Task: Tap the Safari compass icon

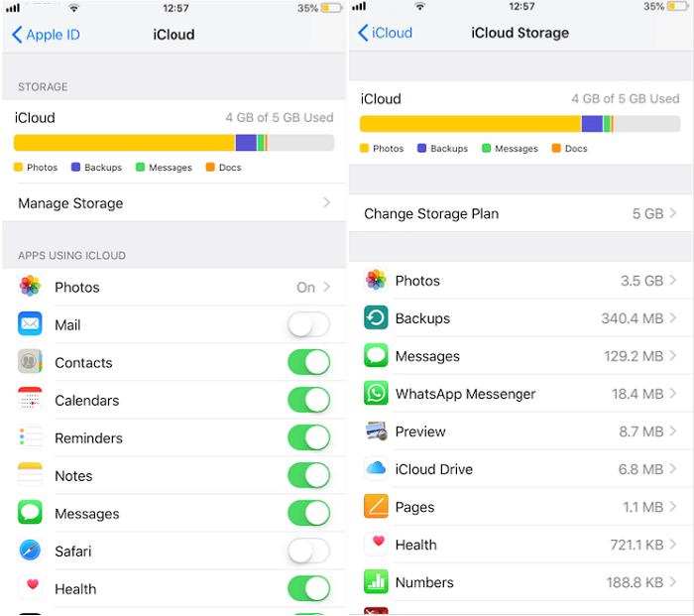Action: point(30,551)
